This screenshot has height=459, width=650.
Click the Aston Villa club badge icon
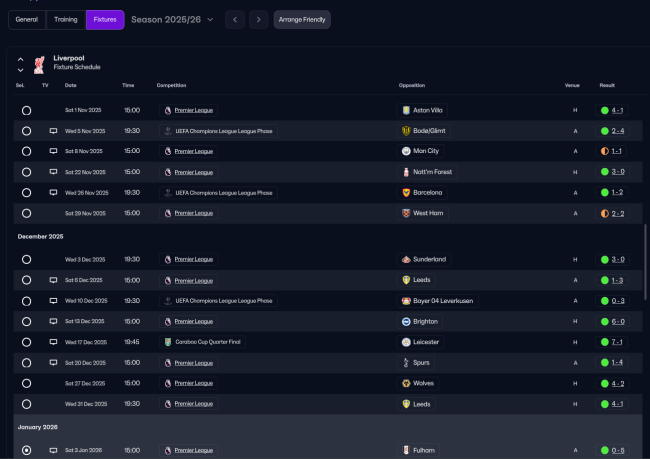pyautogui.click(x=406, y=110)
